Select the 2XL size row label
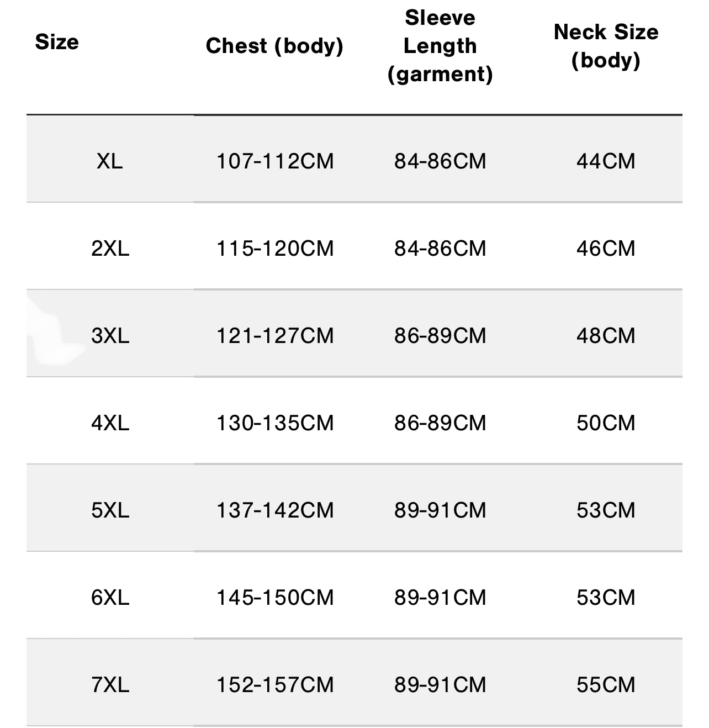 tap(110, 249)
